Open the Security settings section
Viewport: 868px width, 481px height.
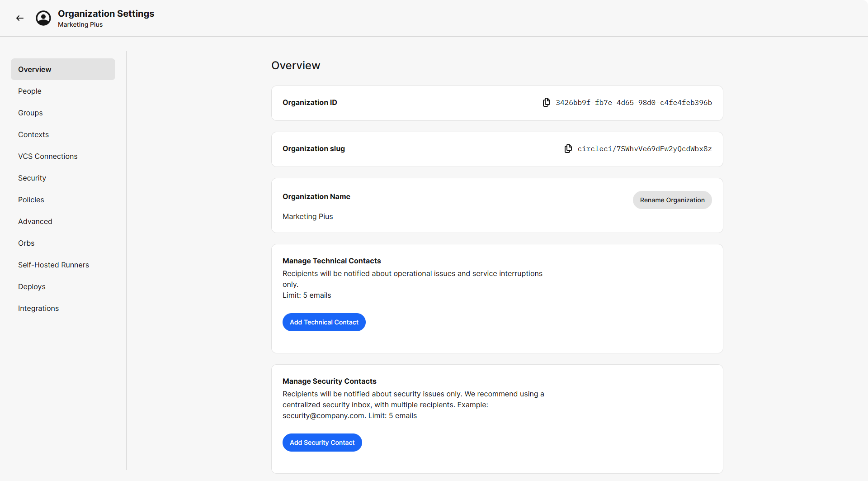tap(32, 178)
